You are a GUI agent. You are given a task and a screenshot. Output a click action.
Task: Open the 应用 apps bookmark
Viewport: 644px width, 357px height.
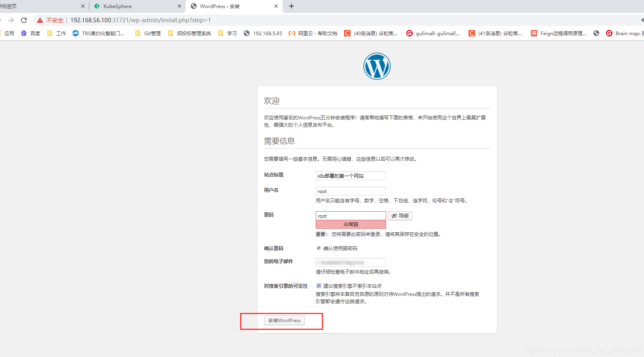(x=7, y=33)
